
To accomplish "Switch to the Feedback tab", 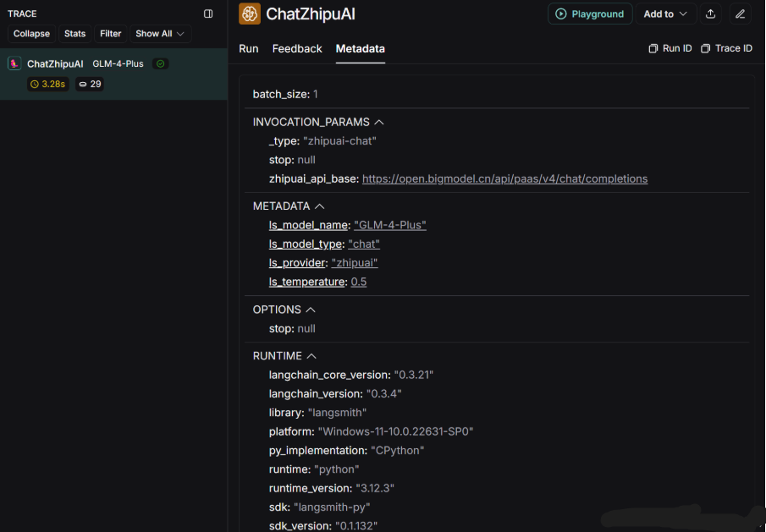I will point(297,49).
